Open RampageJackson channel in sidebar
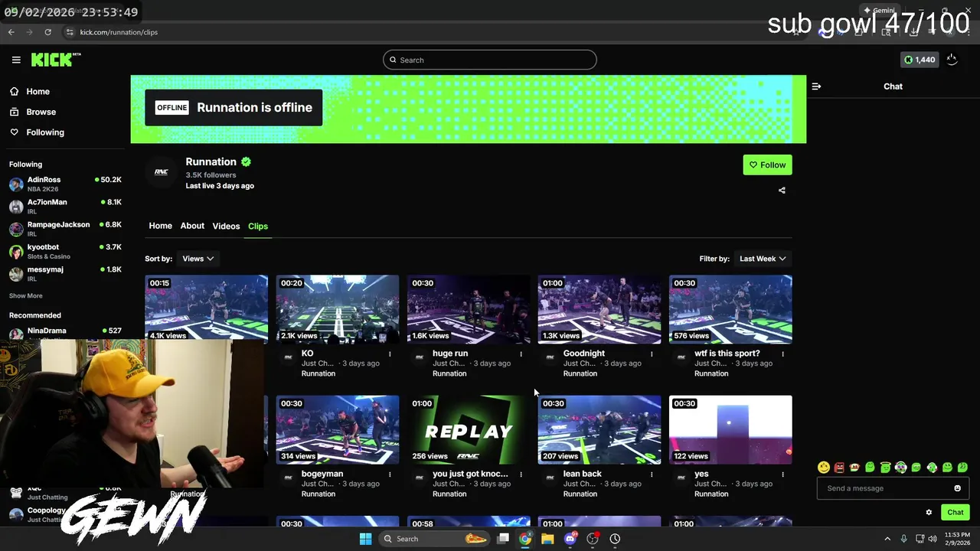This screenshot has width=980, height=551. (65, 229)
